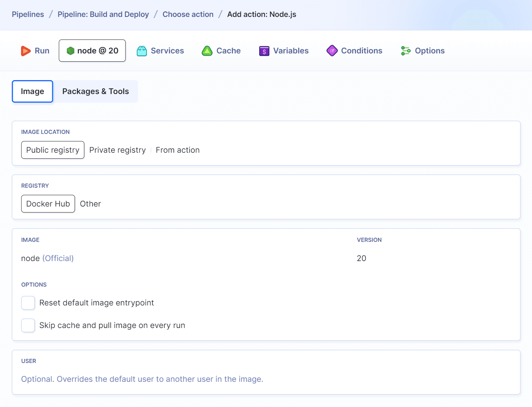
Task: Enable Reset default image entrypoint checkbox
Action: (x=28, y=303)
